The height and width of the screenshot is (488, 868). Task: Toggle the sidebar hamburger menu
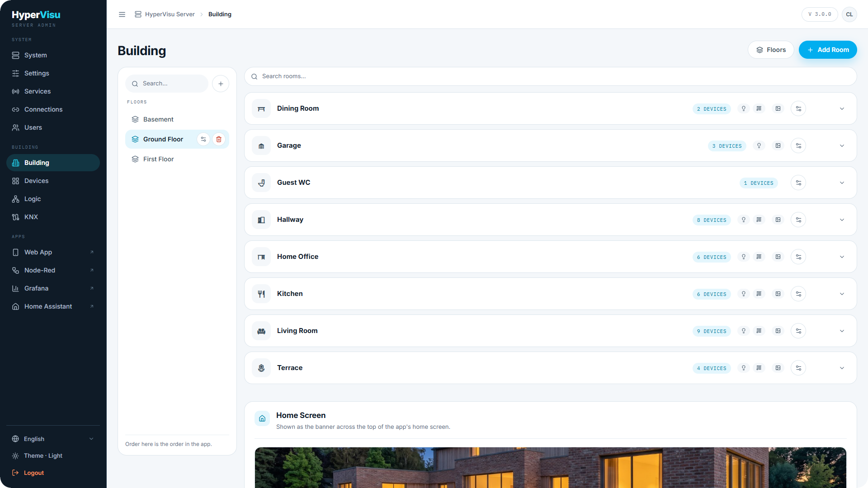click(x=122, y=14)
